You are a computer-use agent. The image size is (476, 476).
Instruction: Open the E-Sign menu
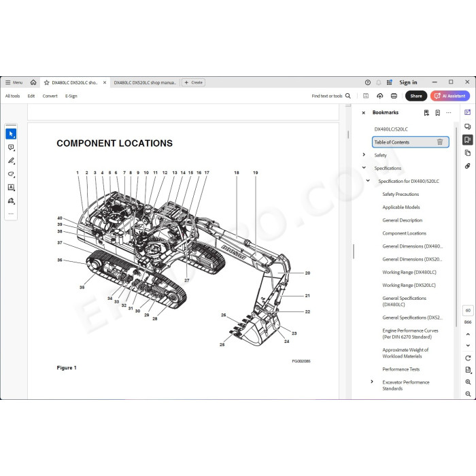coord(71,96)
